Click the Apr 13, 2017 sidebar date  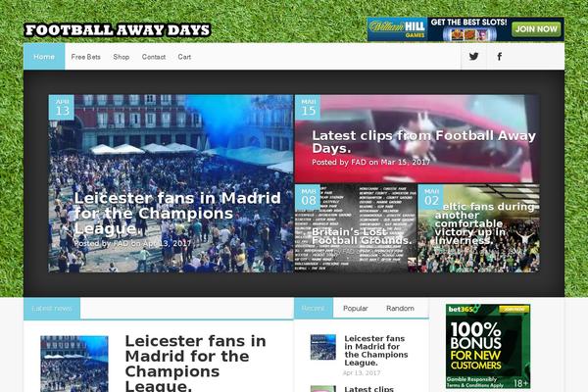362,372
